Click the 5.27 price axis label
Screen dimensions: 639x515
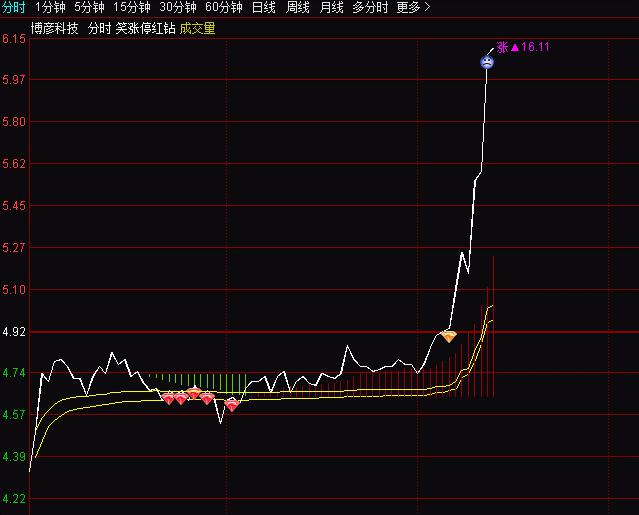14,247
